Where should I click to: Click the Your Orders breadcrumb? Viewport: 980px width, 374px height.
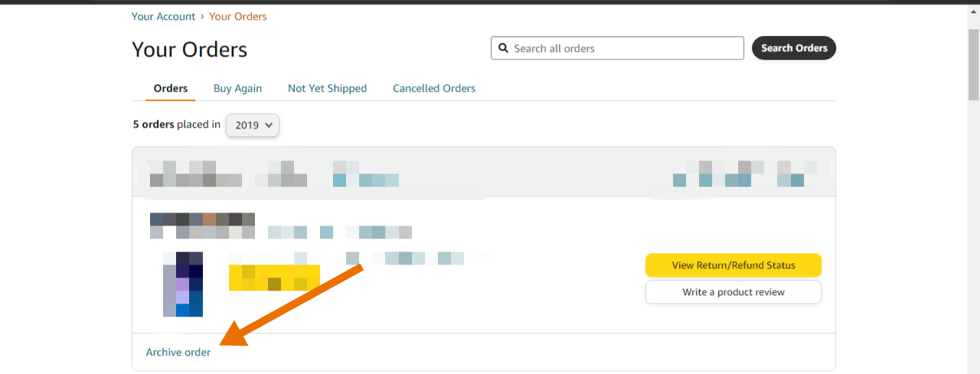[238, 16]
